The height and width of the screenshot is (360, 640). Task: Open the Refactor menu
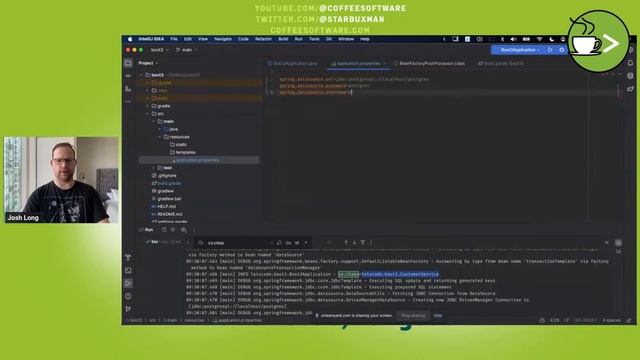point(263,39)
